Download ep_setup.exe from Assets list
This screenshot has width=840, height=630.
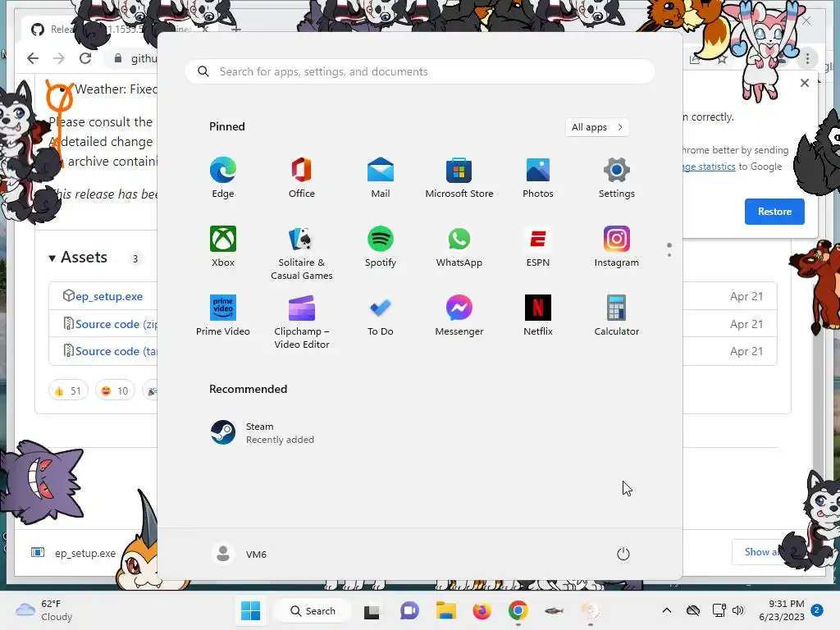click(109, 296)
